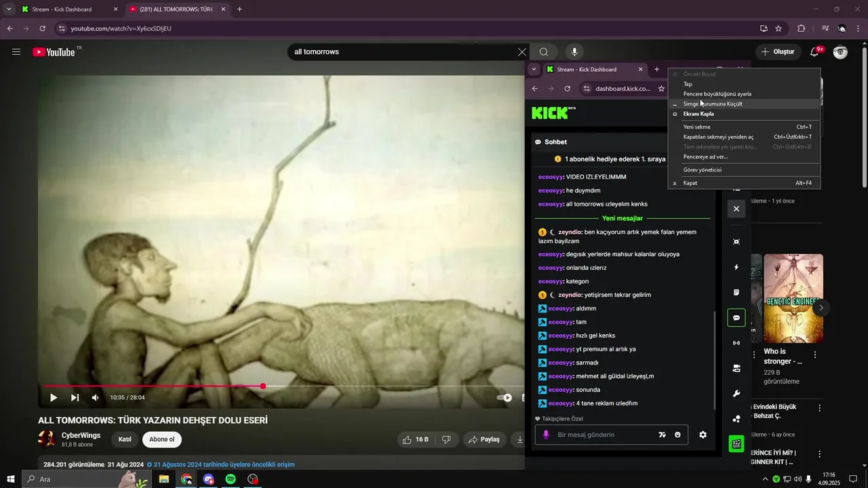Open the emoji picker in Kick chat
This screenshot has width=868, height=488.
(677, 435)
